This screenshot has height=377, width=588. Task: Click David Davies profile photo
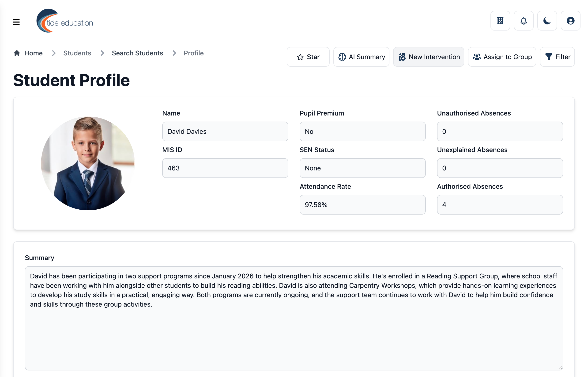point(87,163)
